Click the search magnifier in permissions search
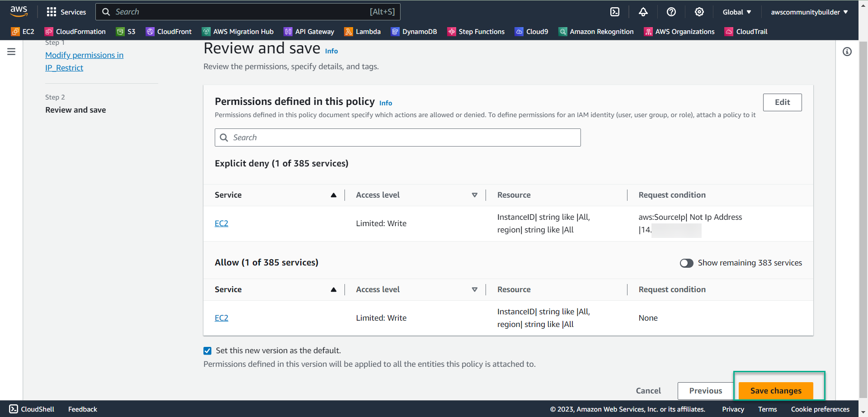Screen dimensions: 868x417 (x=224, y=137)
